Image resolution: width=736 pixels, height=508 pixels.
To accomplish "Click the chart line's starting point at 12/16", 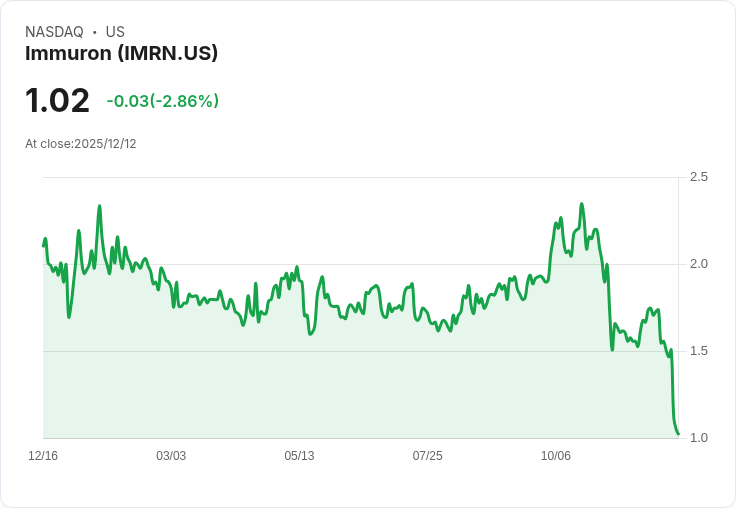I will (x=43, y=245).
